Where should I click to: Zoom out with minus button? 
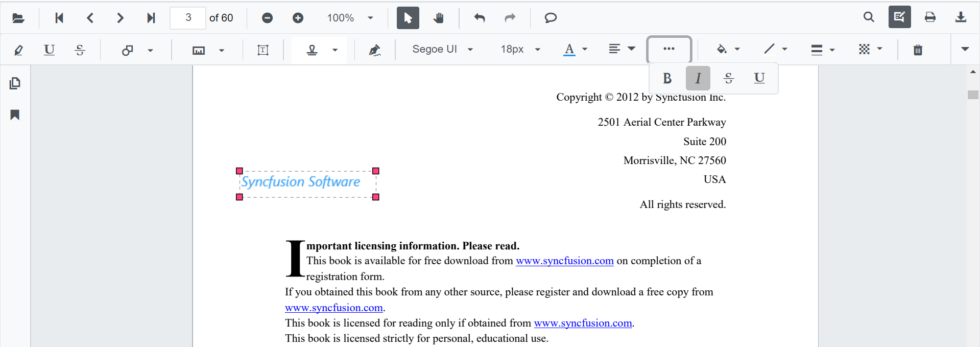[267, 18]
